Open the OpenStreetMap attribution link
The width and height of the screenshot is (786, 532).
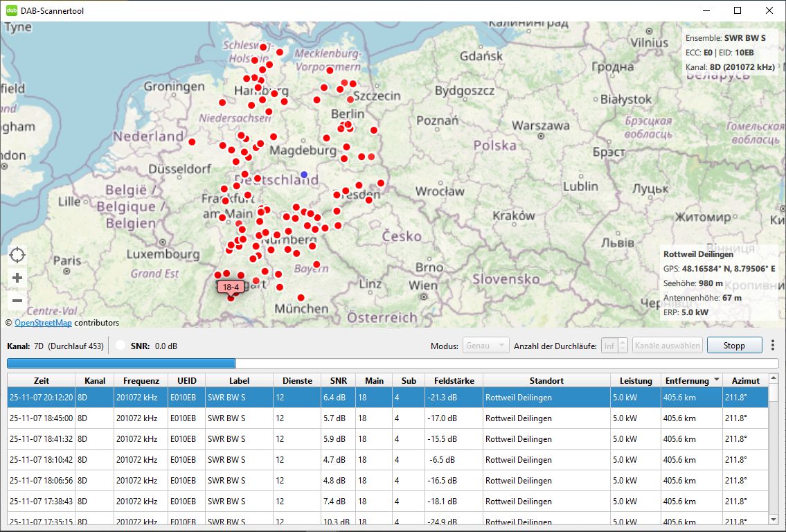coord(43,322)
